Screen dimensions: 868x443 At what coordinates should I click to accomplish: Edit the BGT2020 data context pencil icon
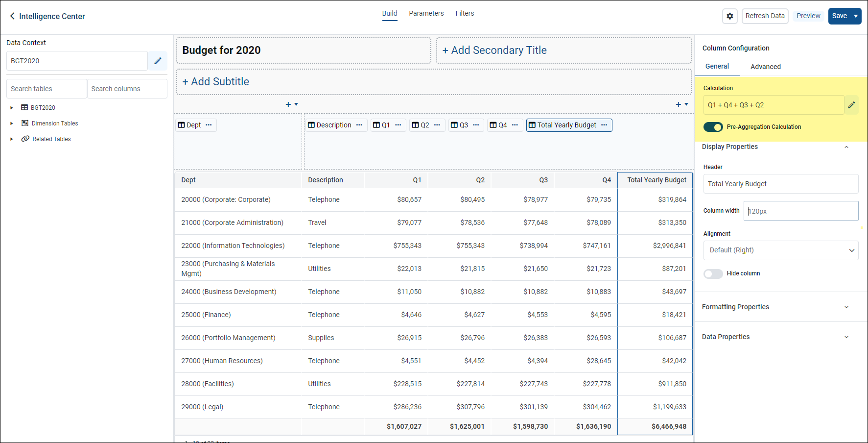click(158, 61)
